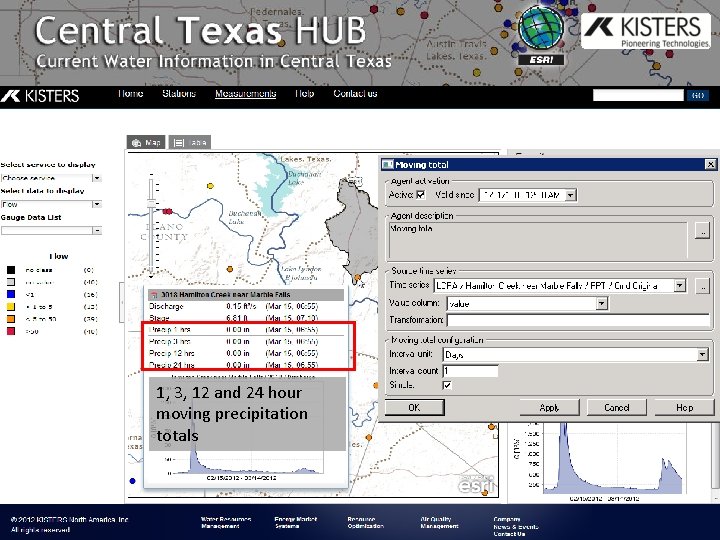Expand the Value column dropdown
The height and width of the screenshot is (540, 720).
pos(602,303)
